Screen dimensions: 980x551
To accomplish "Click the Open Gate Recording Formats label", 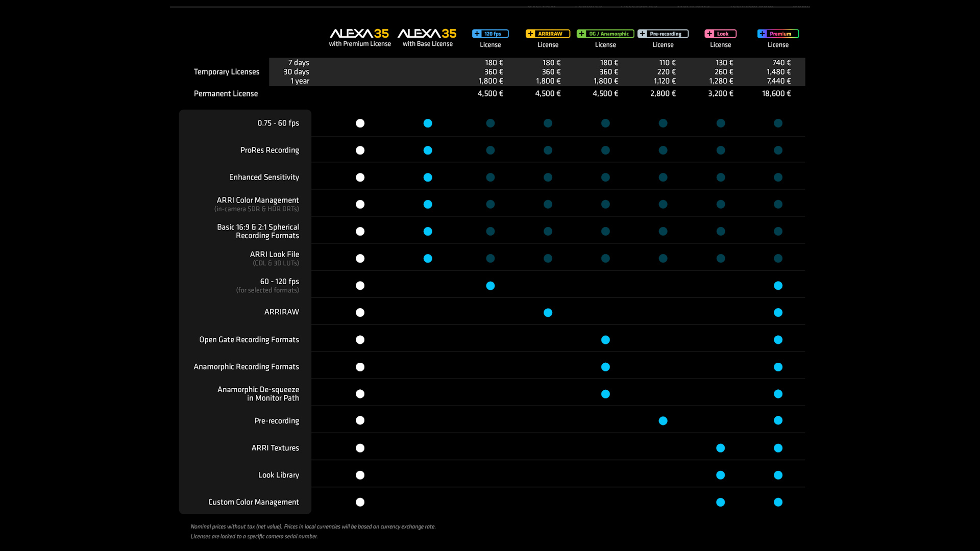I will (x=249, y=340).
